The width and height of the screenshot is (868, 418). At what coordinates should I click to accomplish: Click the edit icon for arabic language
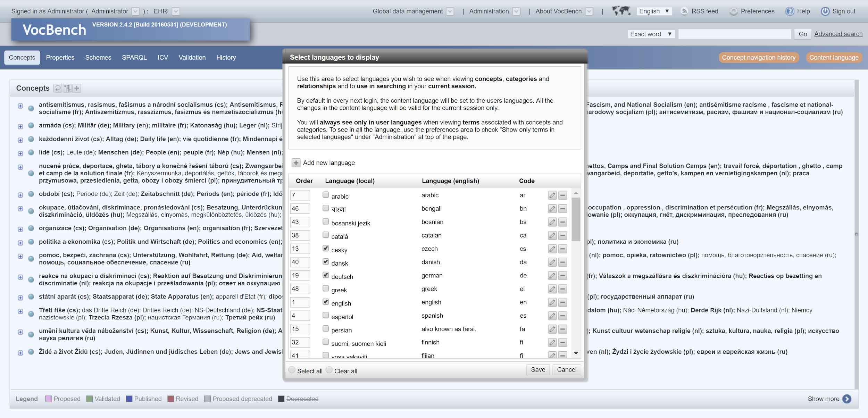(551, 194)
